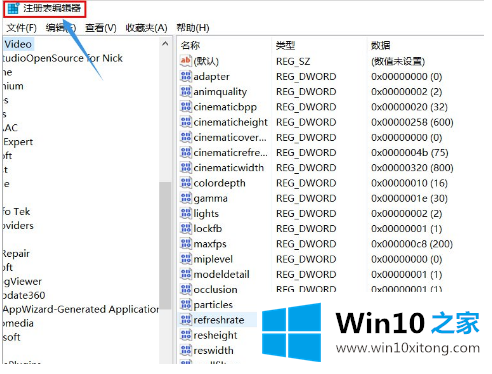The width and height of the screenshot is (492, 374).
Task: Click data cell 0x000000c8 (200)
Action: pyautogui.click(x=412, y=244)
